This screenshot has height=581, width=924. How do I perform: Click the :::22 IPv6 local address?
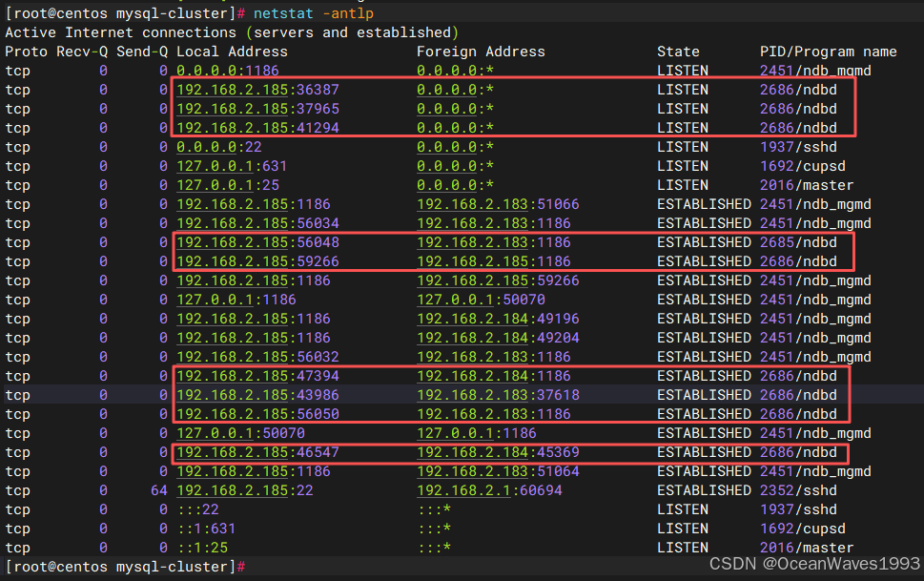(x=197, y=509)
